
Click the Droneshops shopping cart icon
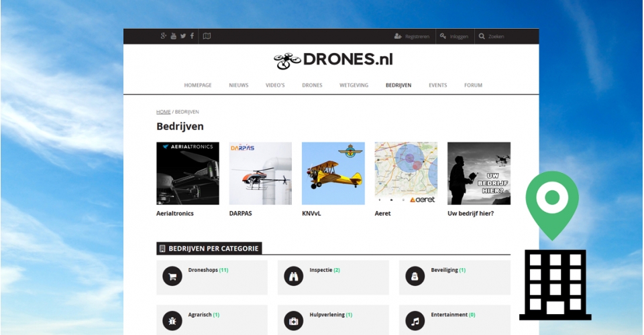tap(172, 277)
